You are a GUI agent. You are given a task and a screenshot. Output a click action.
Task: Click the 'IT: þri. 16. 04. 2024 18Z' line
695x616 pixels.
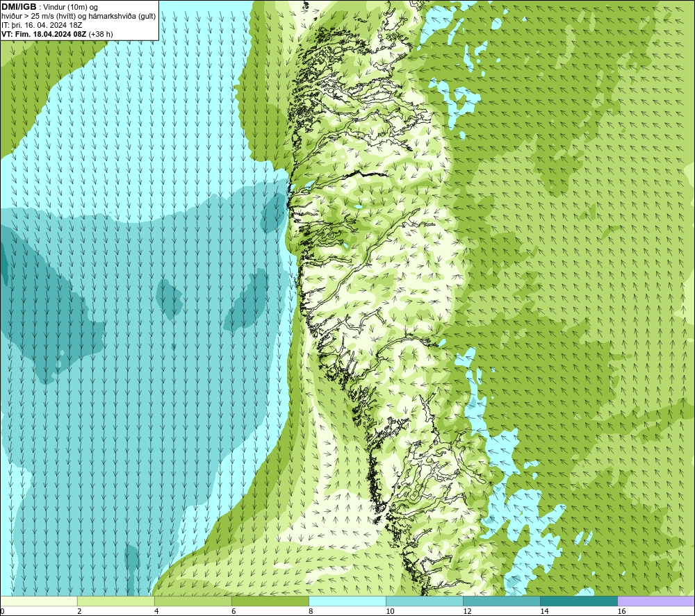coord(42,25)
